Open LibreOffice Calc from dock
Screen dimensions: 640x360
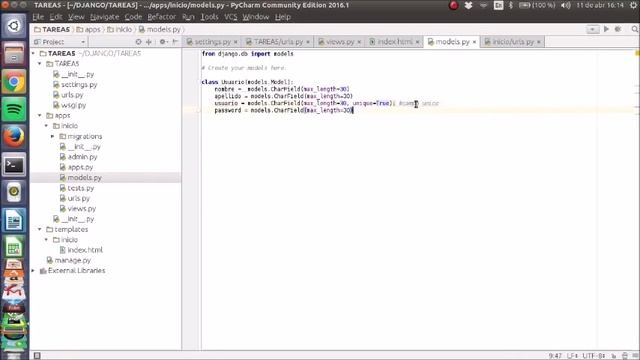pos(14,247)
